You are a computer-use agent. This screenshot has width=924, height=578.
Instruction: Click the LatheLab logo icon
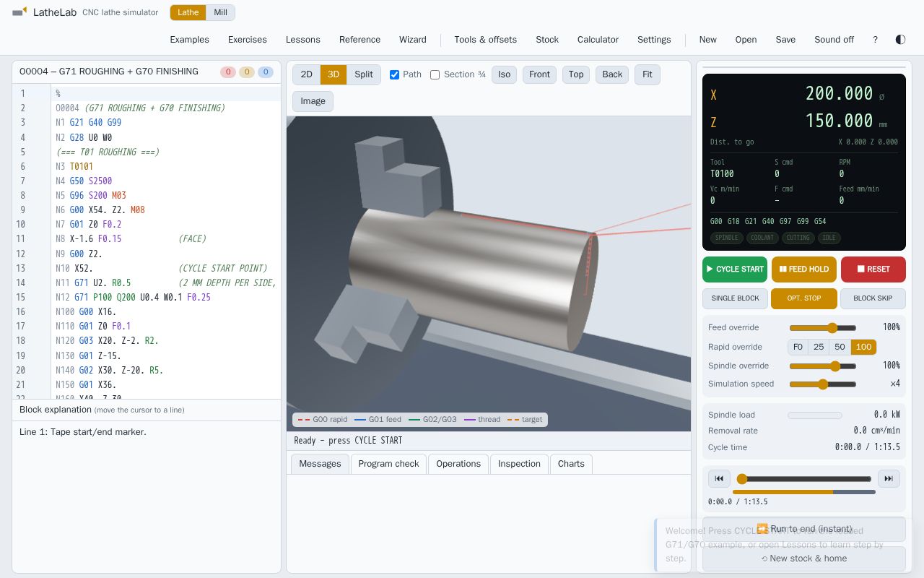tap(19, 12)
